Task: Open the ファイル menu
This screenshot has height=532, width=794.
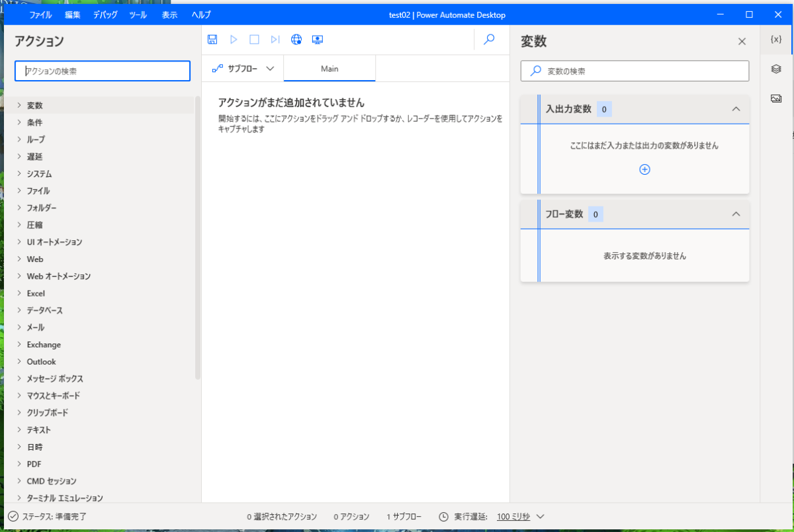Action: click(41, 15)
